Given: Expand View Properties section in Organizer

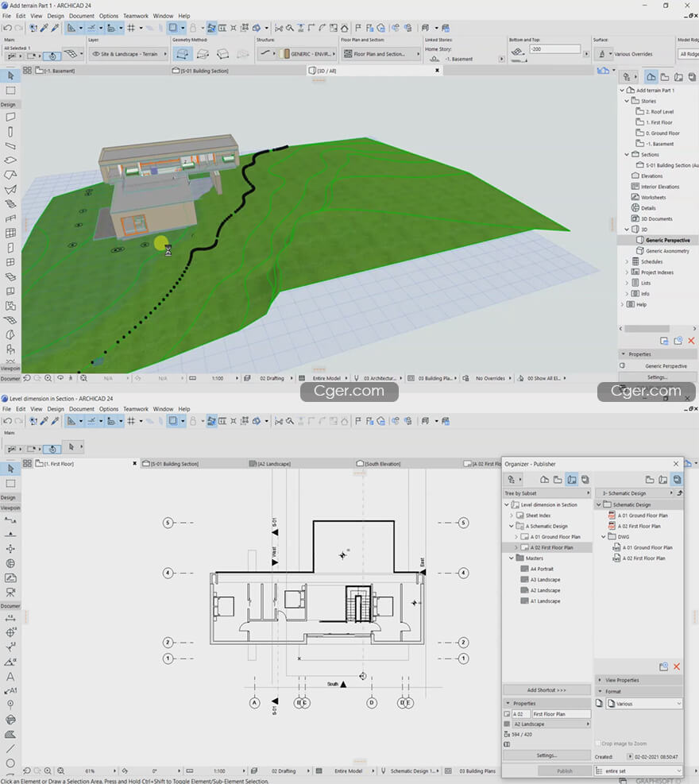Looking at the screenshot, I should coord(600,680).
